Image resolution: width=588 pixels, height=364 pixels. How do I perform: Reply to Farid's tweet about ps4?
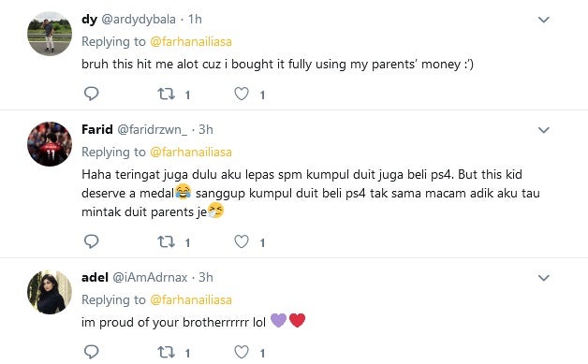(x=91, y=241)
